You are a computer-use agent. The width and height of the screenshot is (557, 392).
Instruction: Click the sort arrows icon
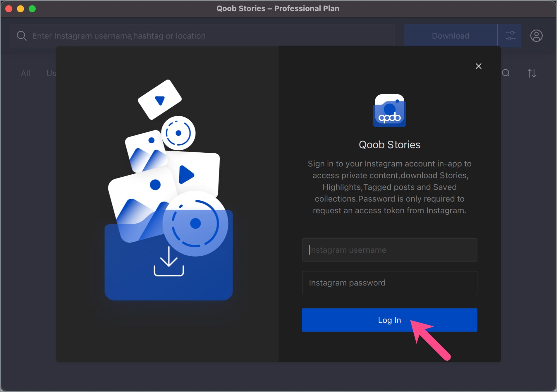pos(532,73)
